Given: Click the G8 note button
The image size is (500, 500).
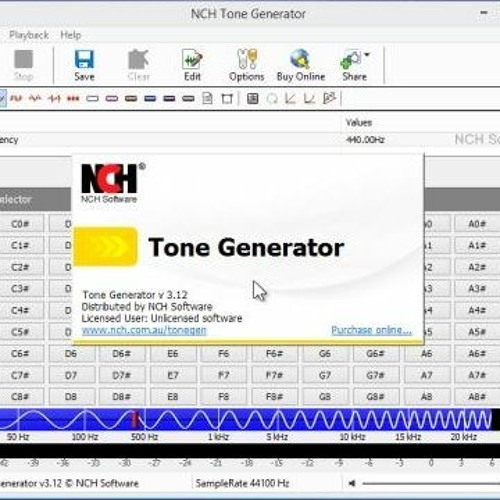Looking at the screenshot, I should [x=325, y=397].
